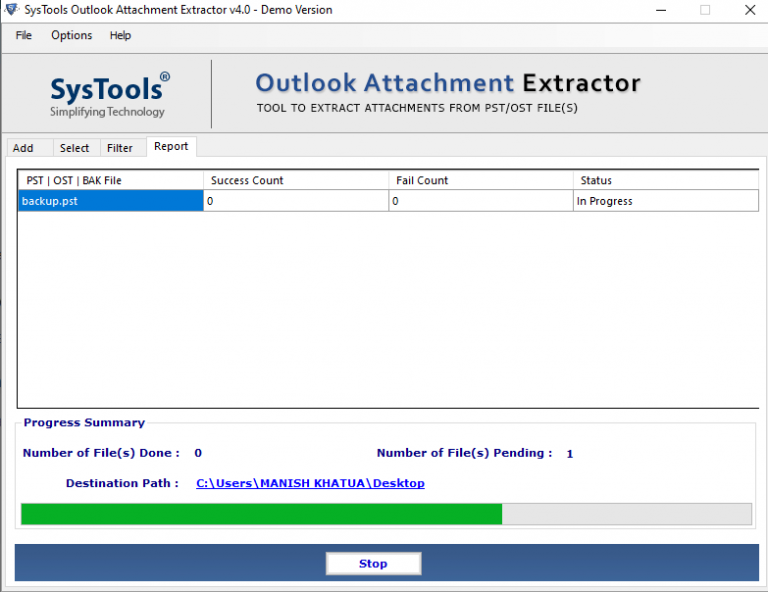Viewport: 768px width, 592px height.
Task: Click Success Count cell for backup.pst
Action: [295, 201]
